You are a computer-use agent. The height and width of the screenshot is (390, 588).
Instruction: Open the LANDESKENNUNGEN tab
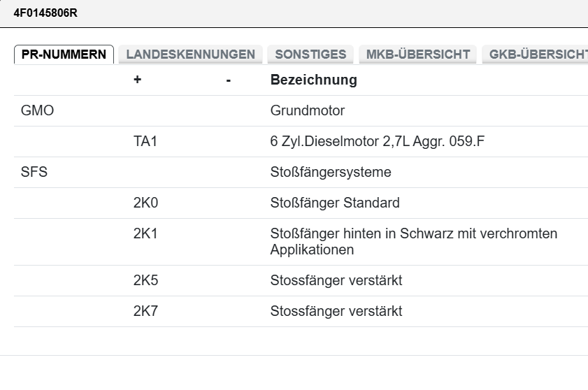click(190, 55)
